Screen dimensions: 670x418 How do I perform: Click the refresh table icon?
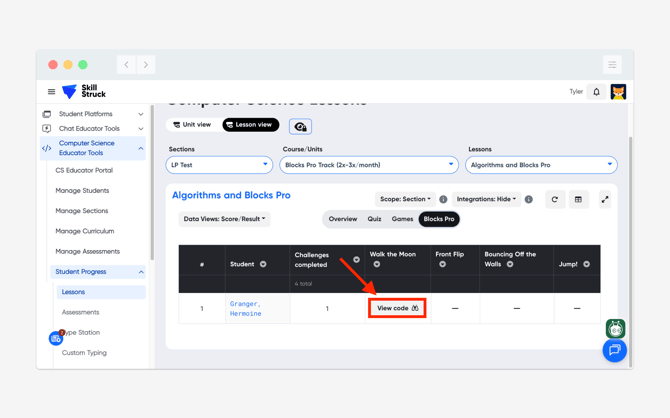(x=555, y=199)
